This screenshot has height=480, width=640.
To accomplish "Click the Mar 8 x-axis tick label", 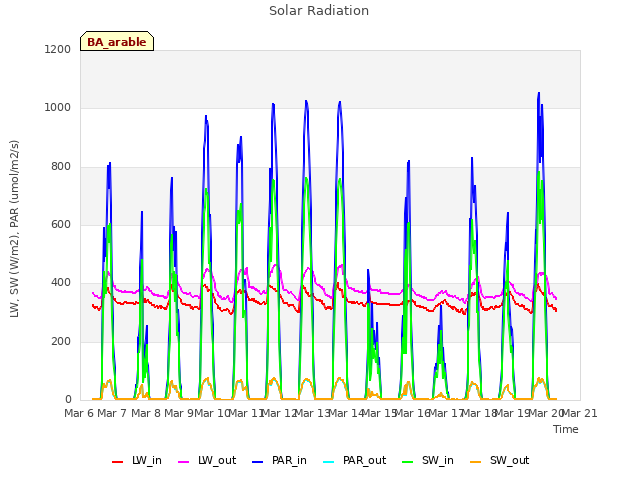I will (146, 413).
